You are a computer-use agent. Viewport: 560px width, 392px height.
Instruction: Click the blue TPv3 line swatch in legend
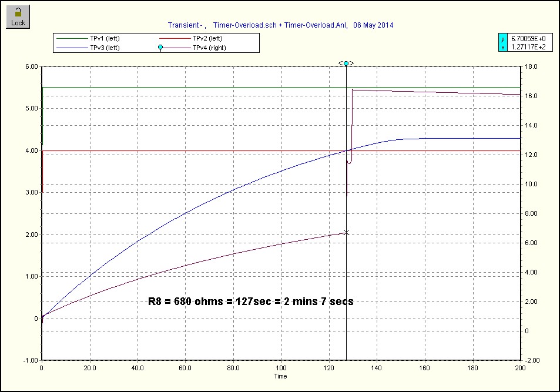click(x=72, y=48)
